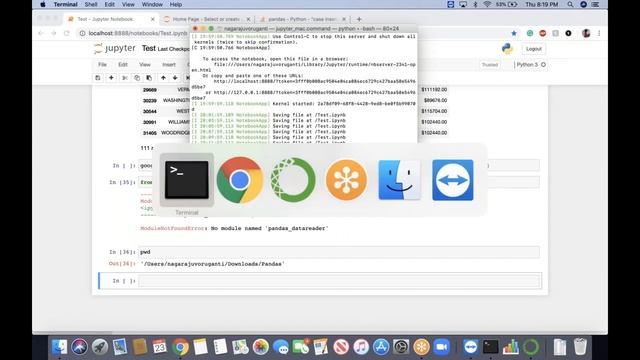Select Finder in the app switcher

coord(399,180)
